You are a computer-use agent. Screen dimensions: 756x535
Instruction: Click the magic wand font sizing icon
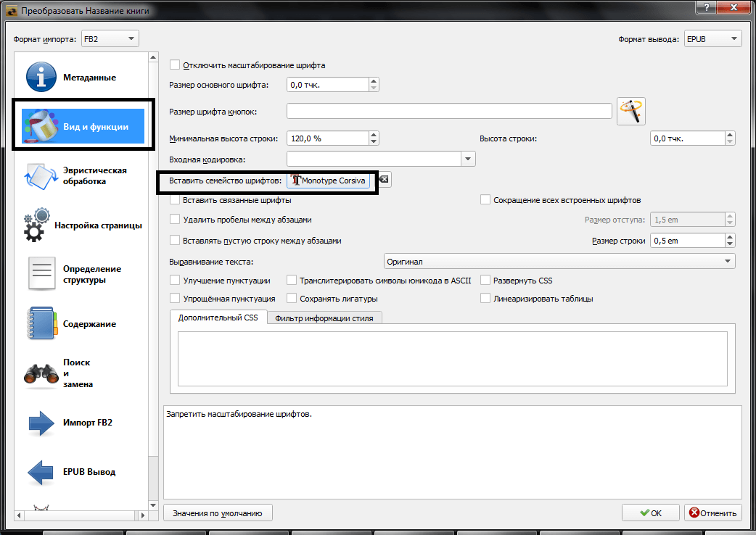[x=630, y=110]
